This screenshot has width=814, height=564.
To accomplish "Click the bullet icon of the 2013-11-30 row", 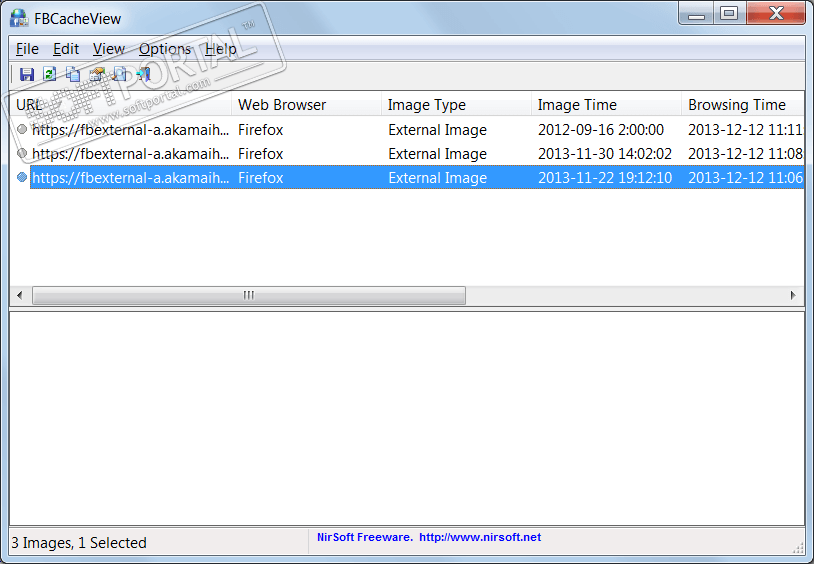I will click(22, 153).
